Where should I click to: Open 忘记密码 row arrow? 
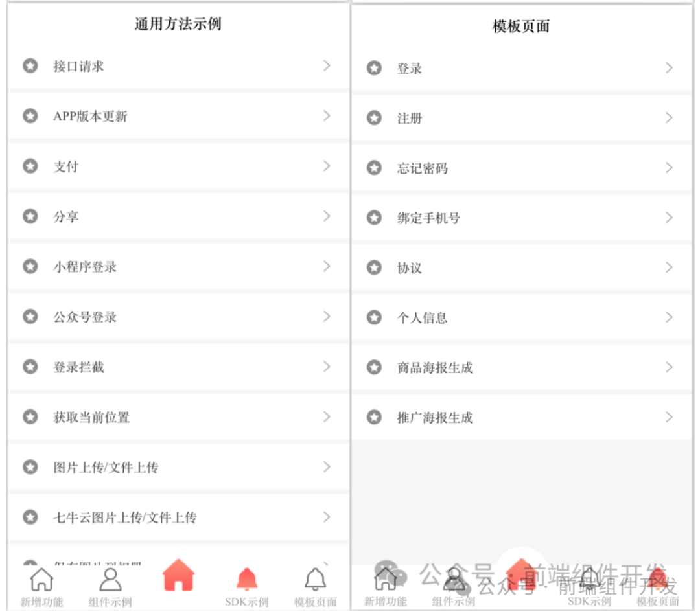click(x=669, y=168)
